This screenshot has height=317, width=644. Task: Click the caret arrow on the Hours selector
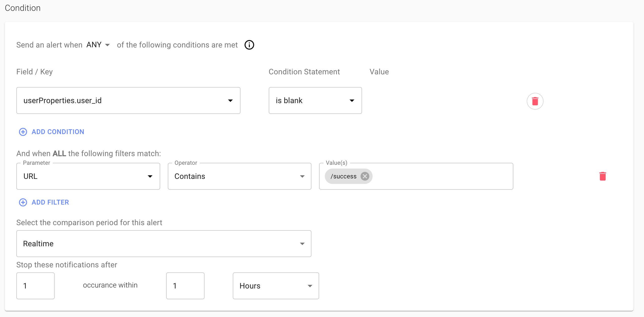(x=310, y=286)
